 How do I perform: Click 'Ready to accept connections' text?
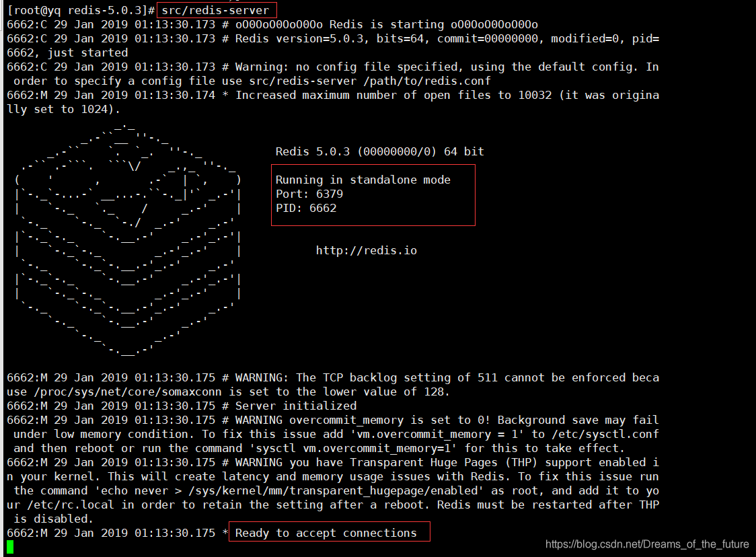pos(326,533)
